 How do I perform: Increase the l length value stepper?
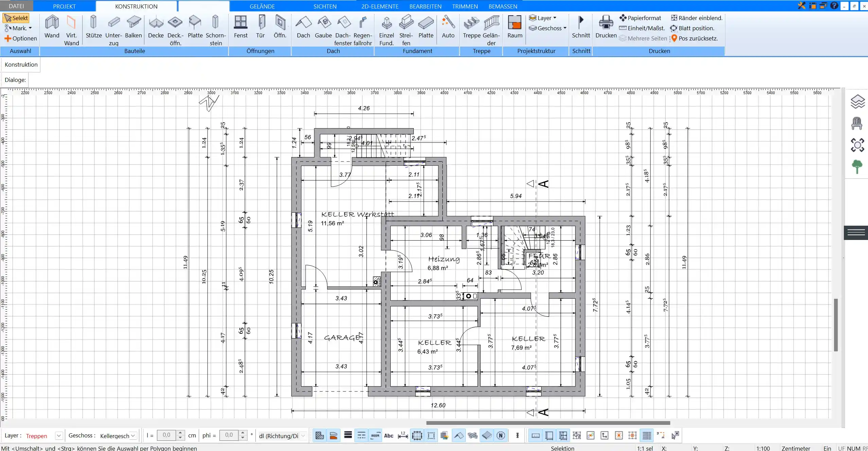coord(180,433)
